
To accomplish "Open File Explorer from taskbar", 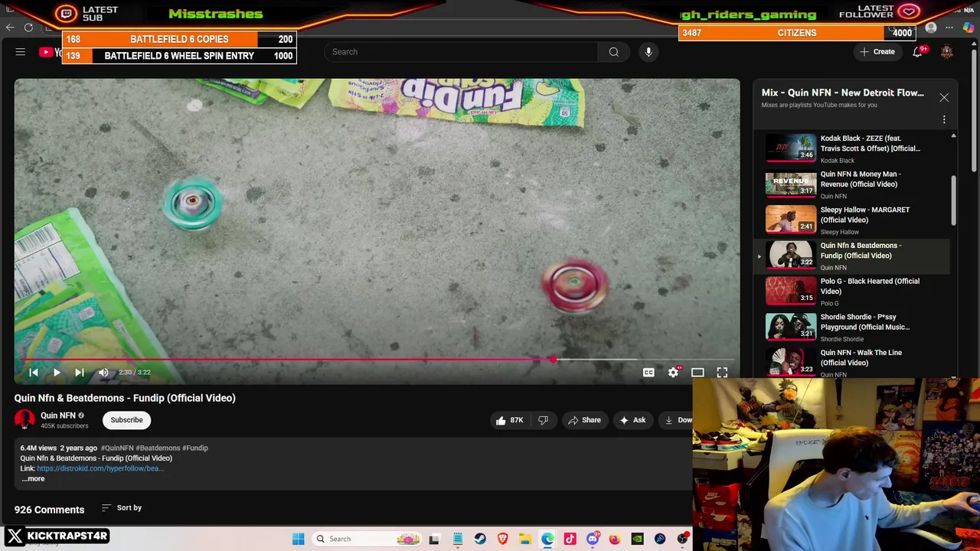I will pos(524,539).
